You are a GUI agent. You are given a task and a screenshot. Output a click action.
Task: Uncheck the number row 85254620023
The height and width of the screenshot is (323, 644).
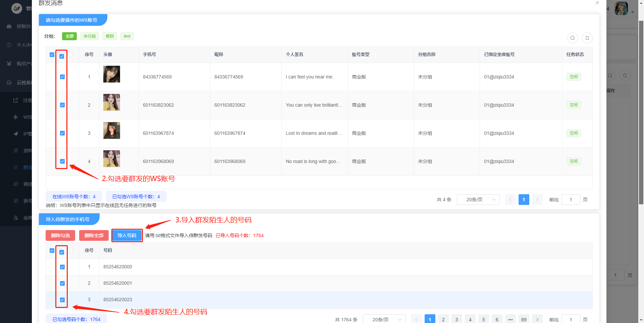click(x=62, y=300)
